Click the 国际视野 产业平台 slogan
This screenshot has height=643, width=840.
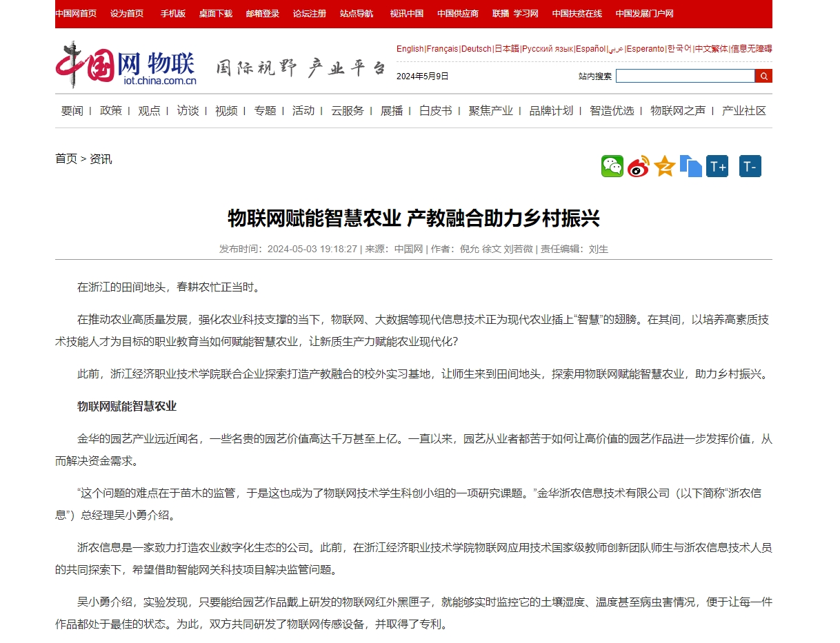301,68
